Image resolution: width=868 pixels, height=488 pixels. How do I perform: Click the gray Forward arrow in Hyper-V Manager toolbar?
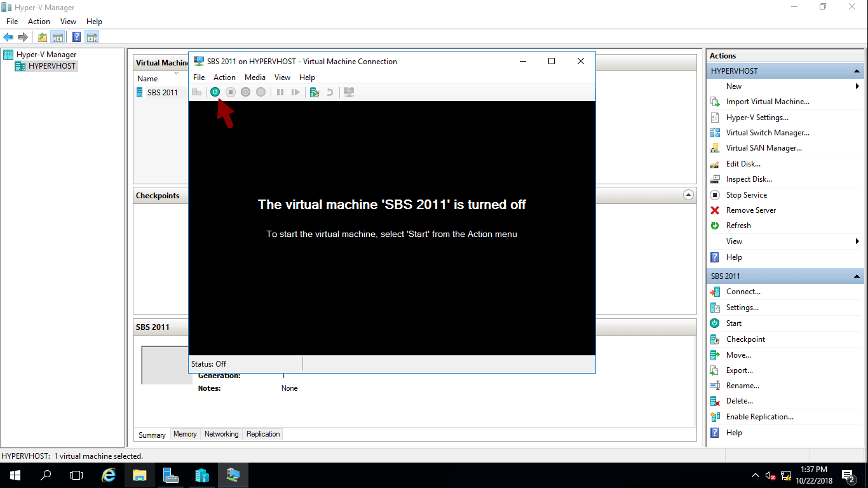coord(23,37)
